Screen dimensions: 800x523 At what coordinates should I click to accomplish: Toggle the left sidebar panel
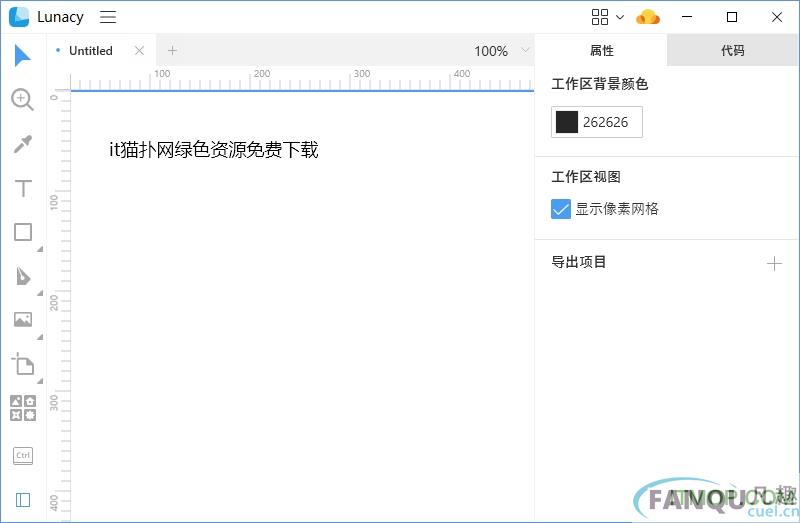coord(22,499)
